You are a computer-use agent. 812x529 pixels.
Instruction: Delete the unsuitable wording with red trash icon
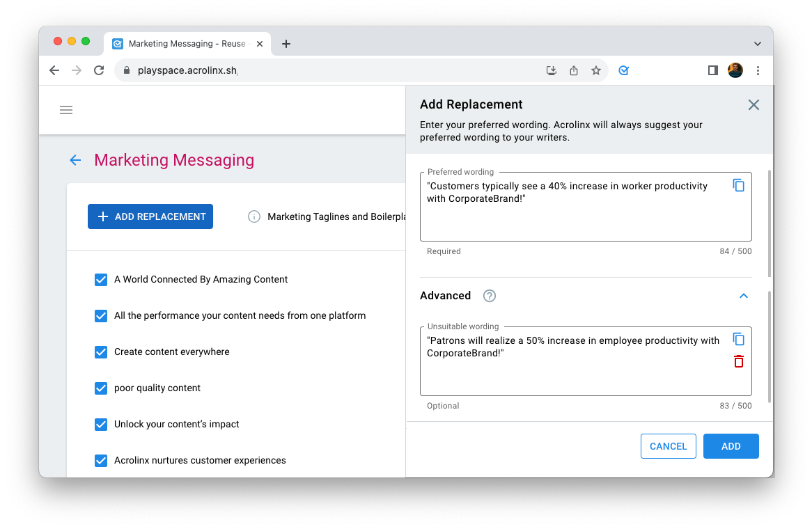click(x=739, y=361)
